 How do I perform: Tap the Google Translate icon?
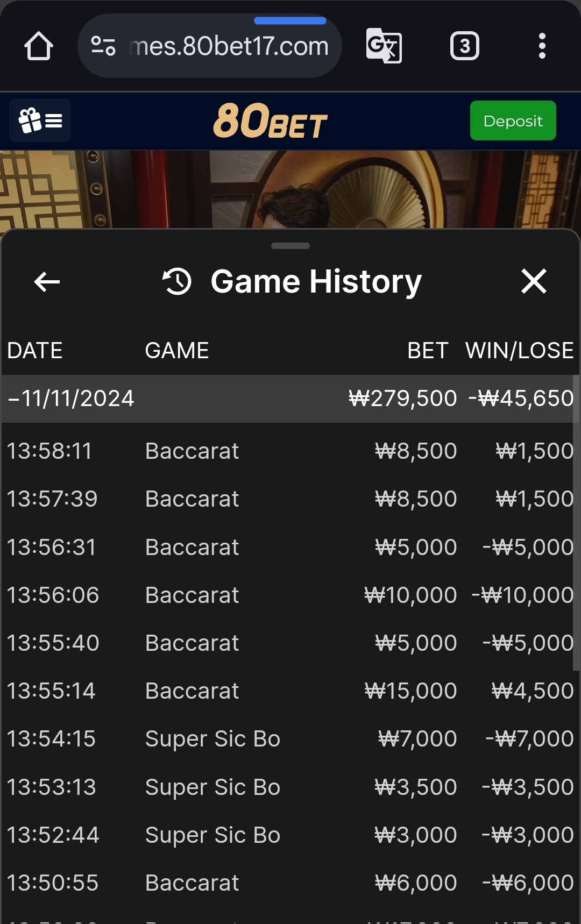(x=384, y=46)
